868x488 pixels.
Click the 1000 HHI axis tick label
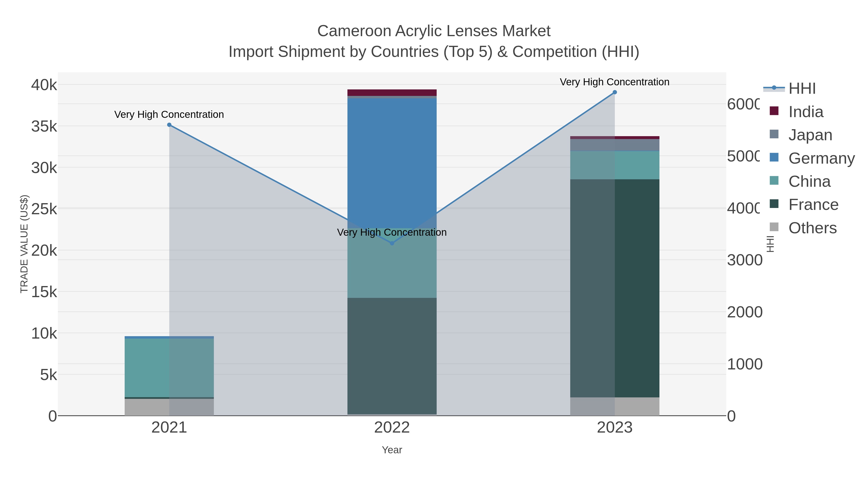pos(745,364)
